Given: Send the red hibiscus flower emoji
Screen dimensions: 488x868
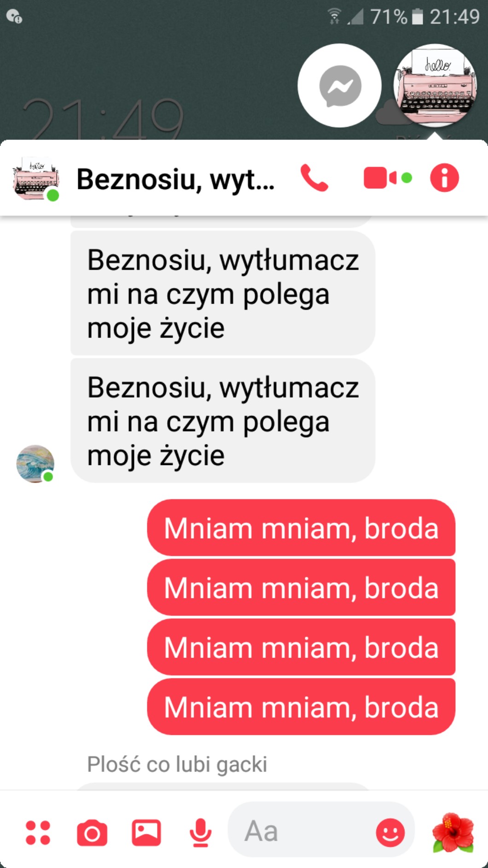Looking at the screenshot, I should [x=453, y=833].
